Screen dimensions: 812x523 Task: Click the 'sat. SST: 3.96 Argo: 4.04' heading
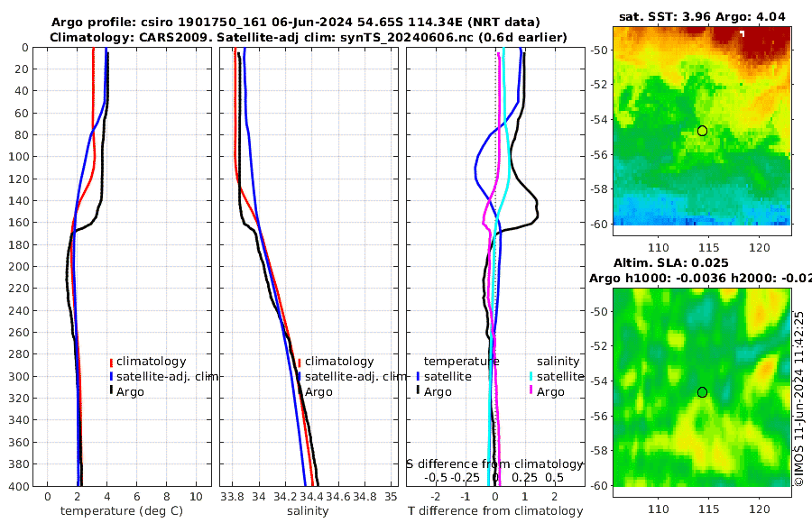[702, 17]
